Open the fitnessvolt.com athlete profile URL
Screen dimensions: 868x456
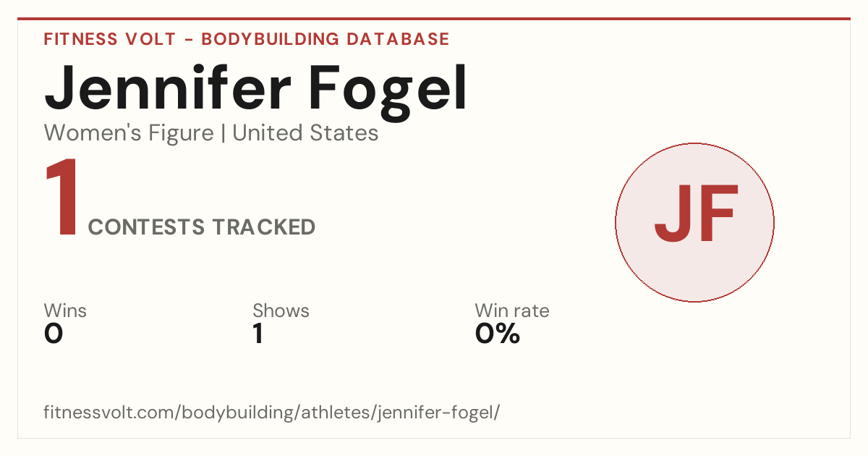(x=272, y=413)
